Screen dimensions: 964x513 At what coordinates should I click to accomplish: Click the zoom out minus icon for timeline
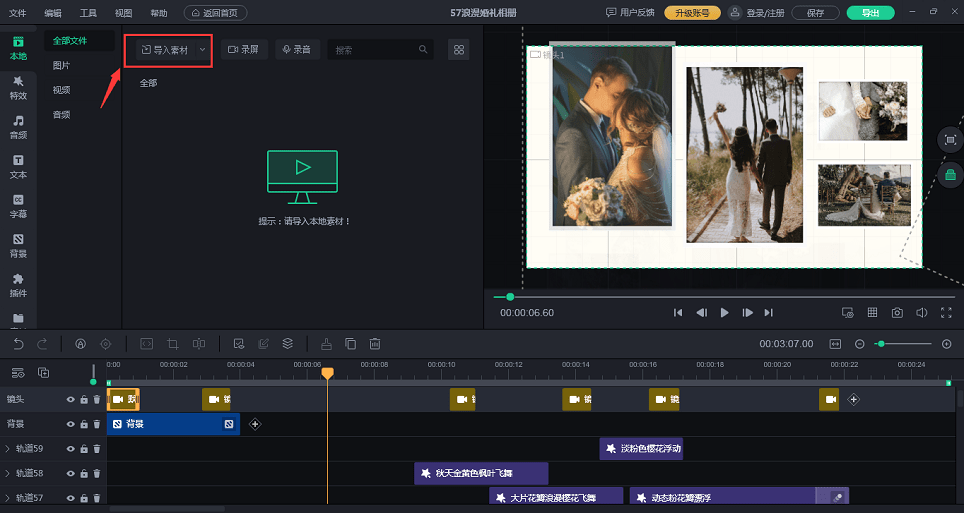[x=860, y=344]
